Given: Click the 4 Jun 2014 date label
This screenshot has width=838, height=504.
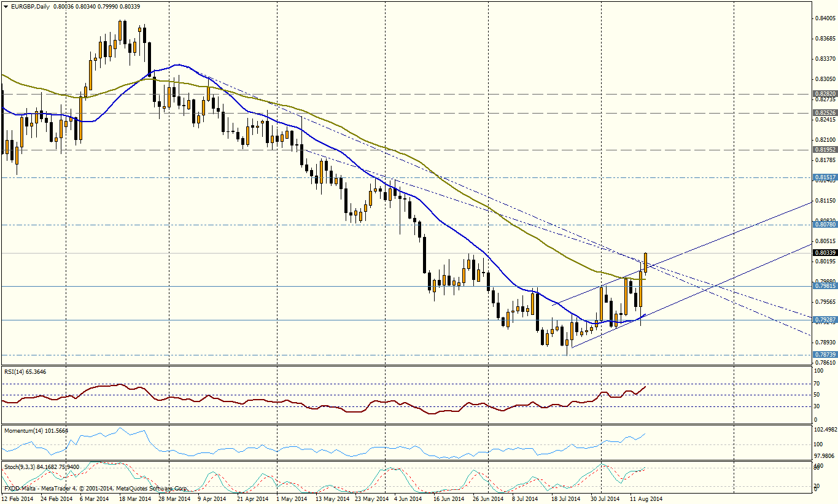Looking at the screenshot, I should pos(406,499).
